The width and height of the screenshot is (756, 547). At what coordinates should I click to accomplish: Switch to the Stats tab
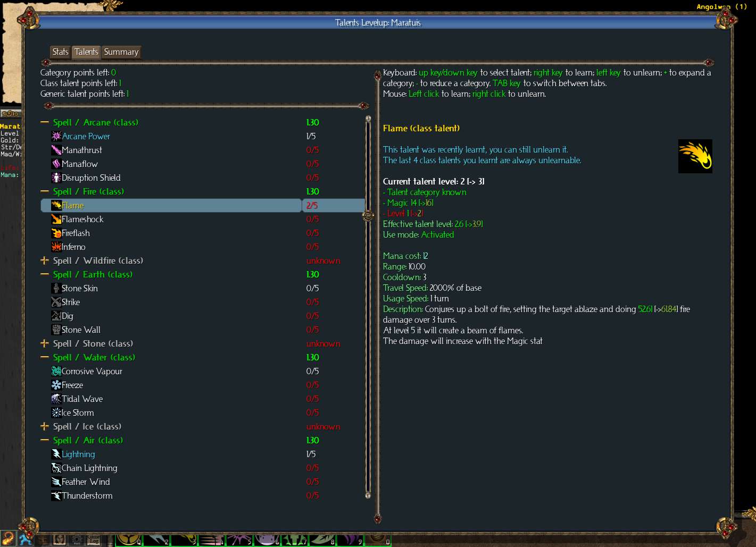tap(60, 52)
